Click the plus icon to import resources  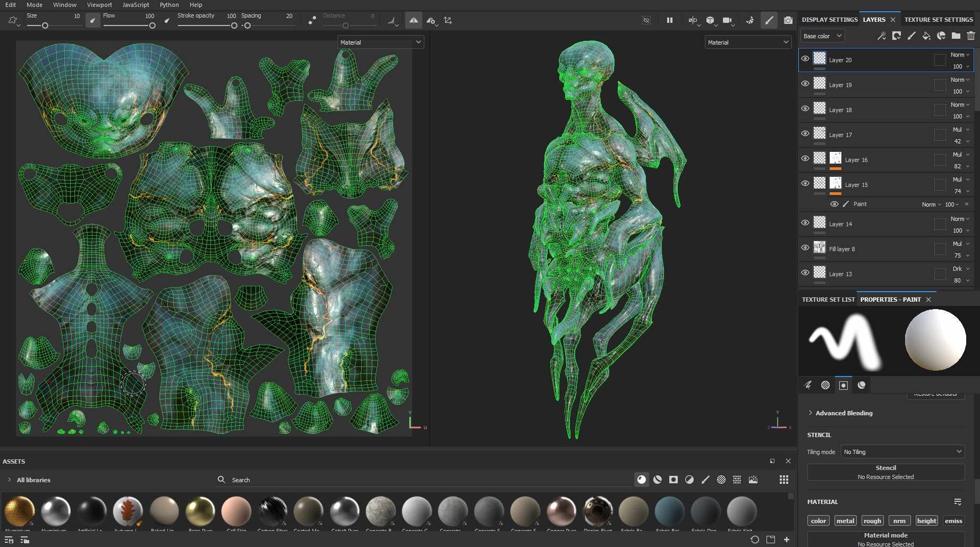pyautogui.click(x=787, y=540)
